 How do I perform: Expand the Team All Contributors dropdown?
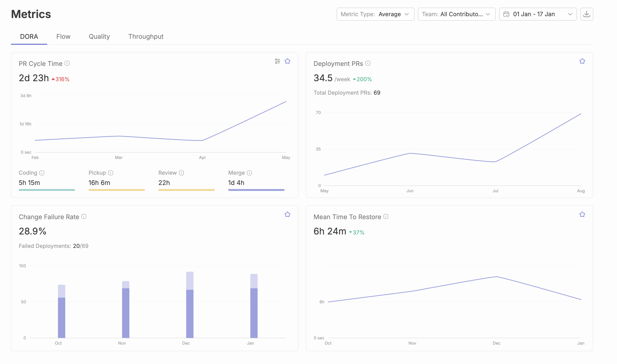pyautogui.click(x=456, y=14)
